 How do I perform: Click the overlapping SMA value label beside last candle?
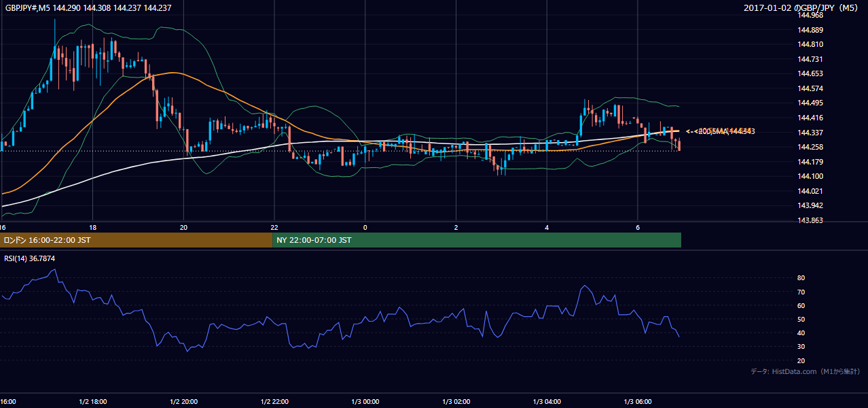pyautogui.click(x=721, y=131)
